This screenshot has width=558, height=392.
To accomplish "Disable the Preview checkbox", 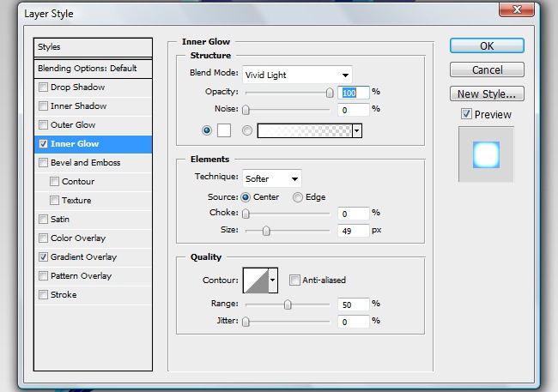I will pos(466,114).
